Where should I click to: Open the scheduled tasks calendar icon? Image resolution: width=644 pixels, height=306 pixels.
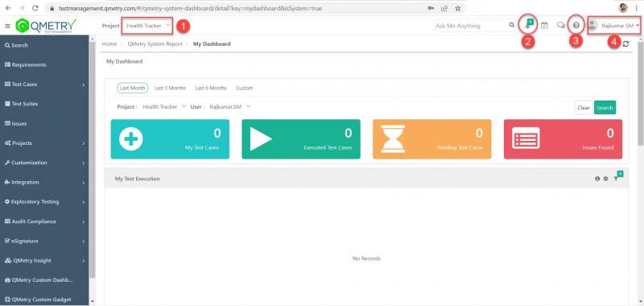544,26
